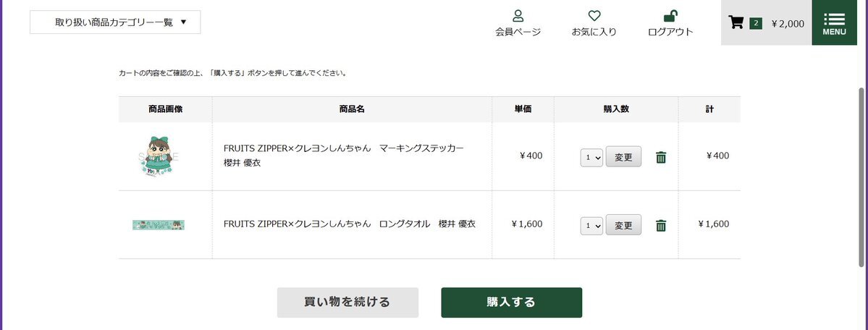Open the マーキングステッカー product name link
Viewport: 868px width, 330px height.
click(x=343, y=148)
